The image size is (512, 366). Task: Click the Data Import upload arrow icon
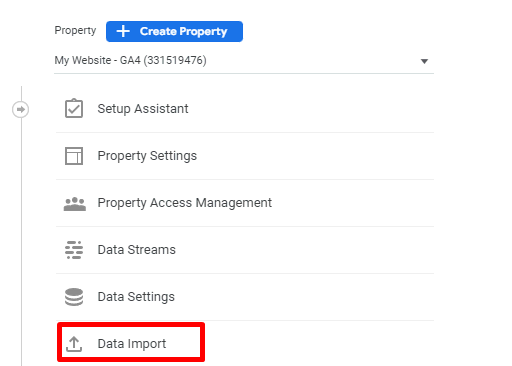tap(74, 344)
